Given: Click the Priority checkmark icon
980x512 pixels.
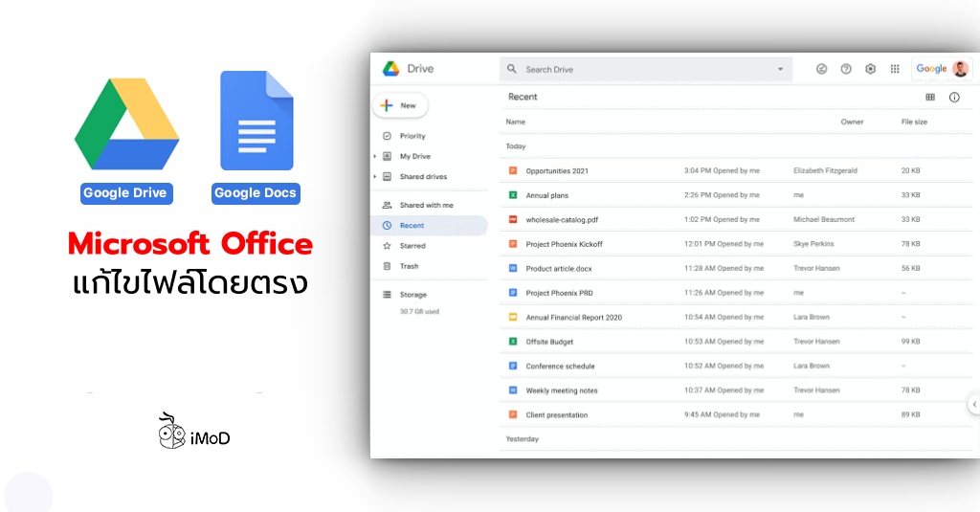Looking at the screenshot, I should click(387, 136).
